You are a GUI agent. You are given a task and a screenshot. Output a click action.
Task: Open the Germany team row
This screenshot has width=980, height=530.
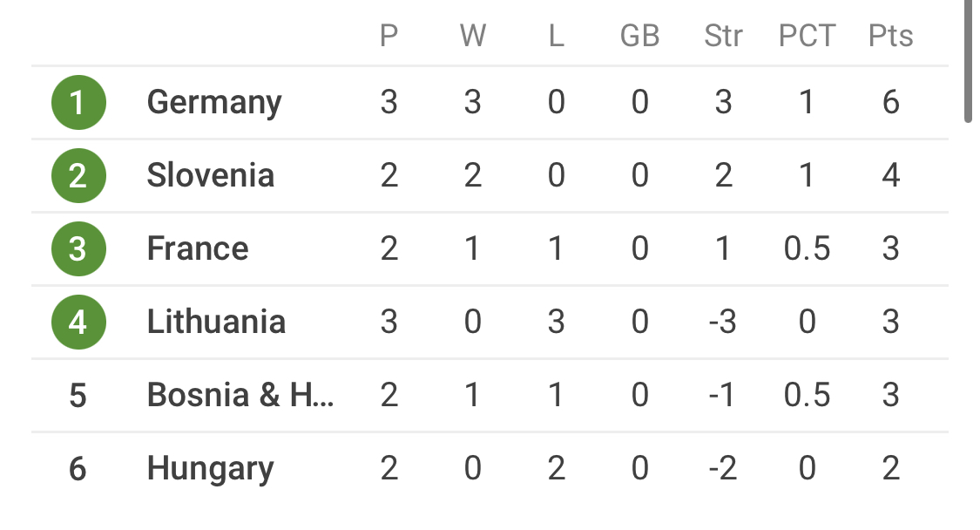click(214, 103)
